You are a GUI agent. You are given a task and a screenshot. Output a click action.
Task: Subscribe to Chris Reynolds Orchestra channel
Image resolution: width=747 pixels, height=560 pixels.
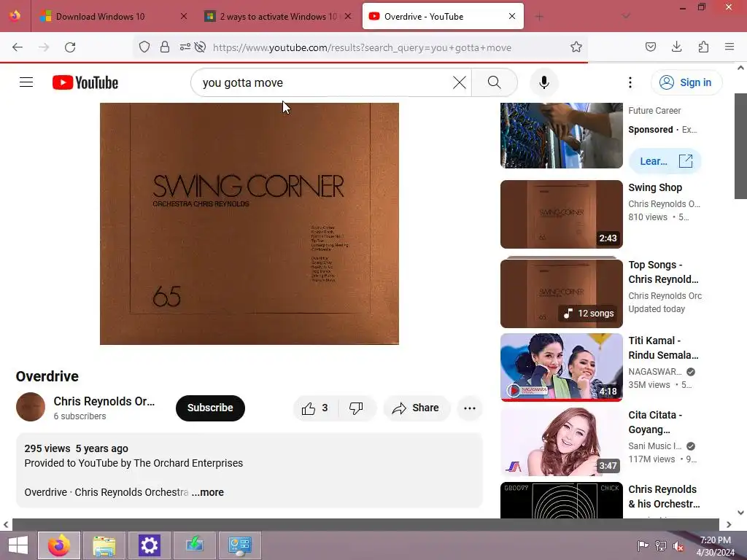210,408
